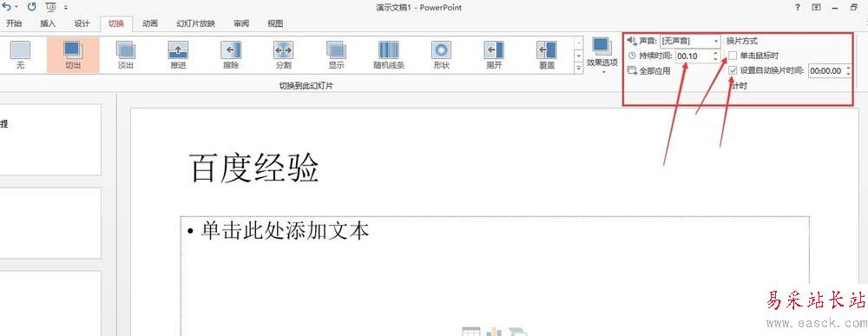Increase auto-advance time with up spinner
Viewport: 868px width, 336px height.
(x=849, y=68)
